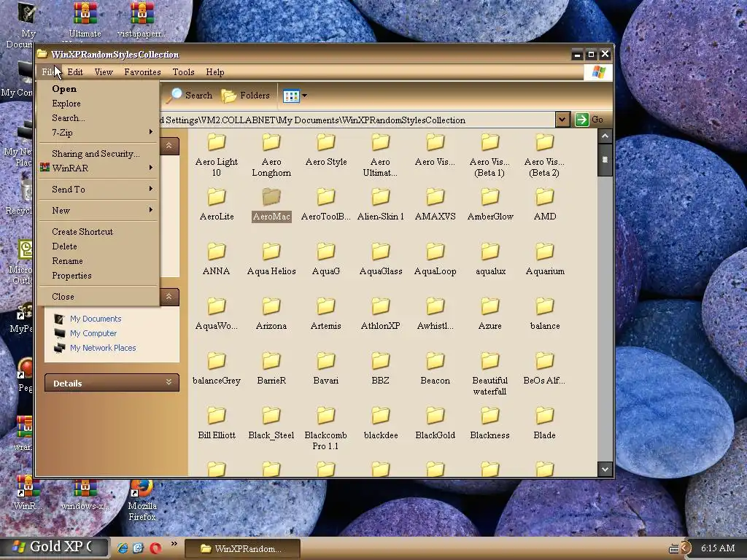Click the Opera quick launch icon

155,548
